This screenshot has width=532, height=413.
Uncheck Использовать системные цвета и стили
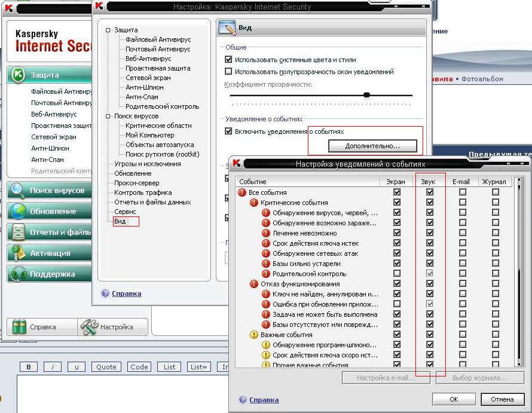coord(228,60)
